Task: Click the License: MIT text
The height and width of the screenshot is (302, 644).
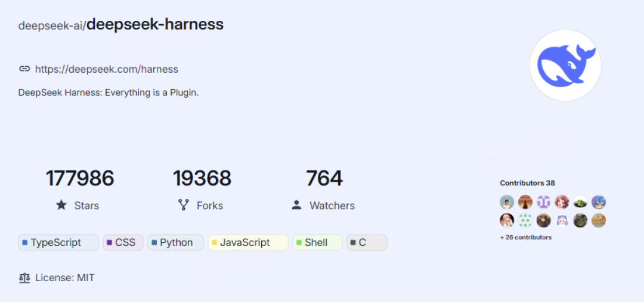Action: tap(65, 278)
